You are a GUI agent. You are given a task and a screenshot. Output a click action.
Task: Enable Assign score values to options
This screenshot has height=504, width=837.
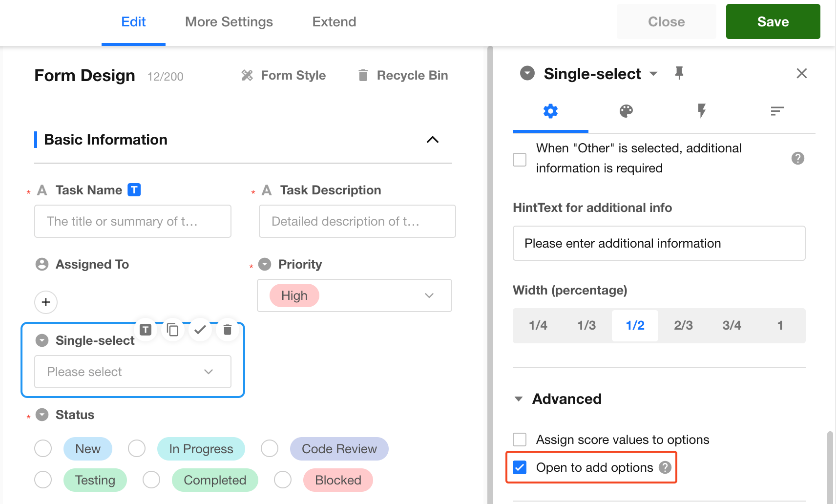click(520, 440)
